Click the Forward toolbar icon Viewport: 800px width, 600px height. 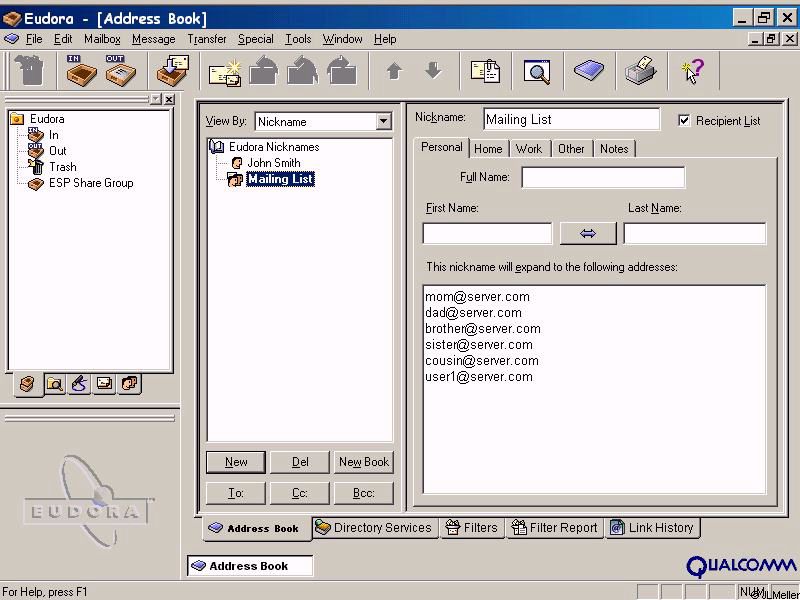[342, 70]
